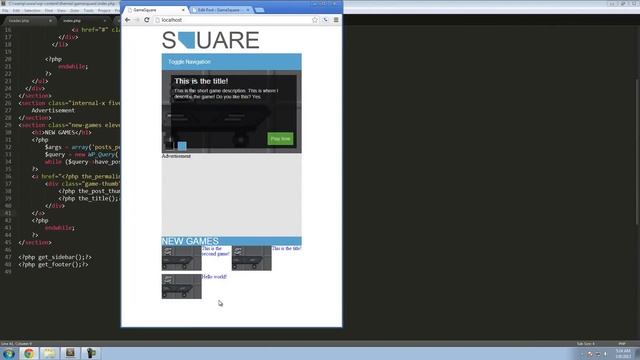Bookmark this page with the star icon
Viewport: 640px width, 360px height.
(315, 20)
